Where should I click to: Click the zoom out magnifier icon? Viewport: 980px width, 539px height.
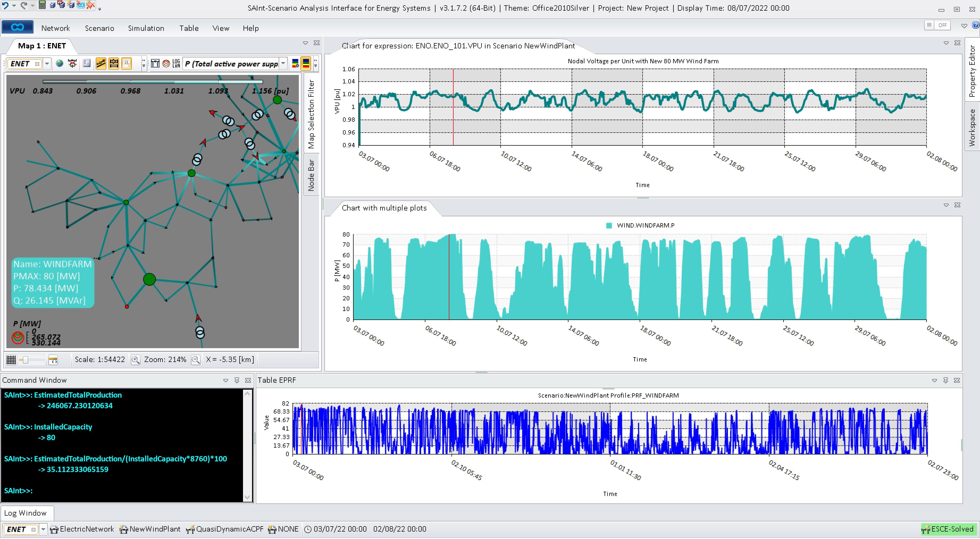click(195, 360)
